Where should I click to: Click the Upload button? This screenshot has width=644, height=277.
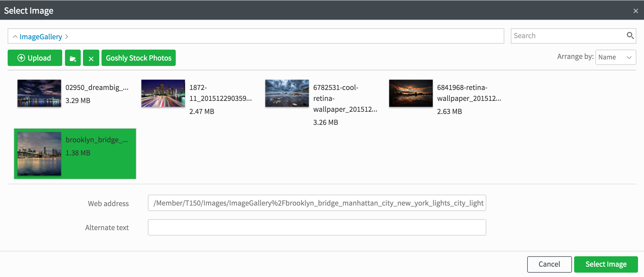[x=35, y=58]
